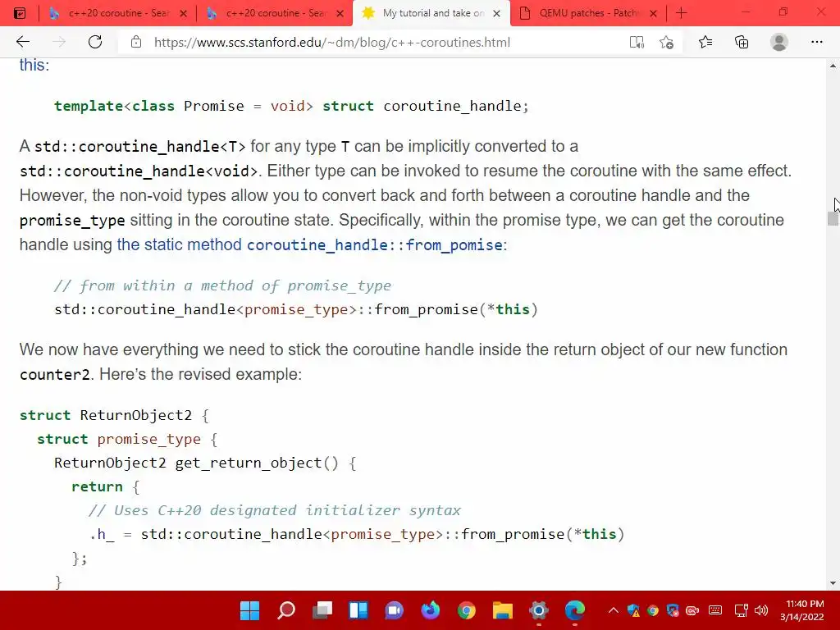This screenshot has height=630, width=840.
Task: Add this page to favorites
Action: pos(666,42)
